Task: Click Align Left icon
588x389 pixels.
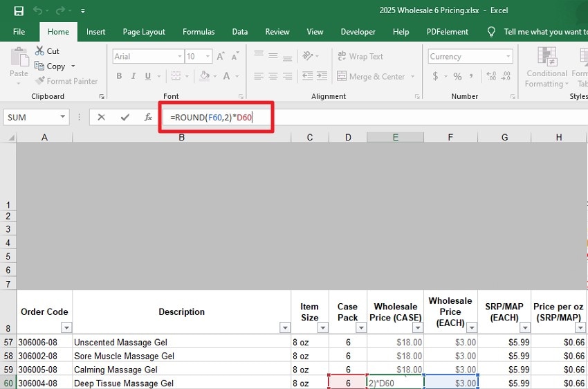Action: (x=259, y=76)
